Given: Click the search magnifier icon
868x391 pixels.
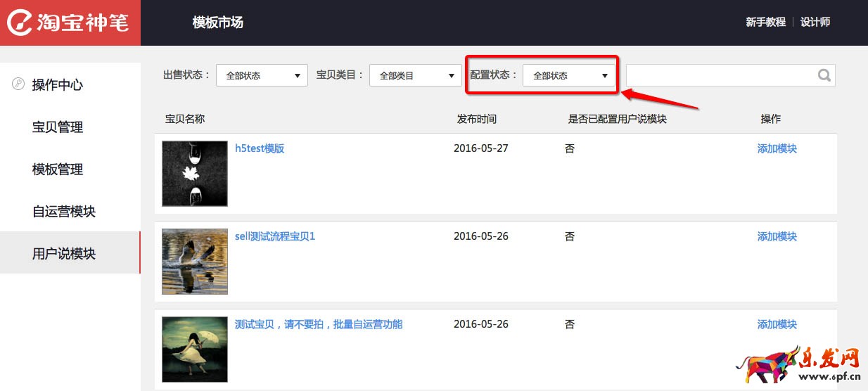Looking at the screenshot, I should pyautogui.click(x=824, y=75).
